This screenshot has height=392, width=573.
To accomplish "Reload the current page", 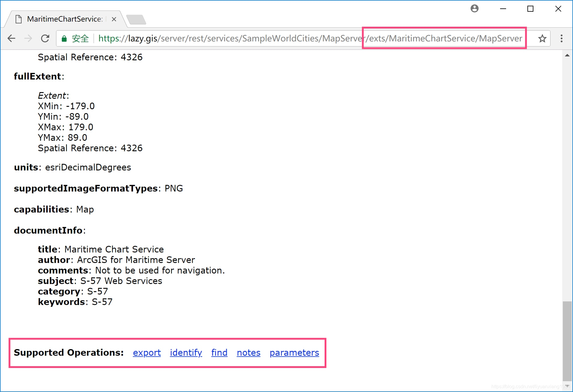I will (45, 38).
